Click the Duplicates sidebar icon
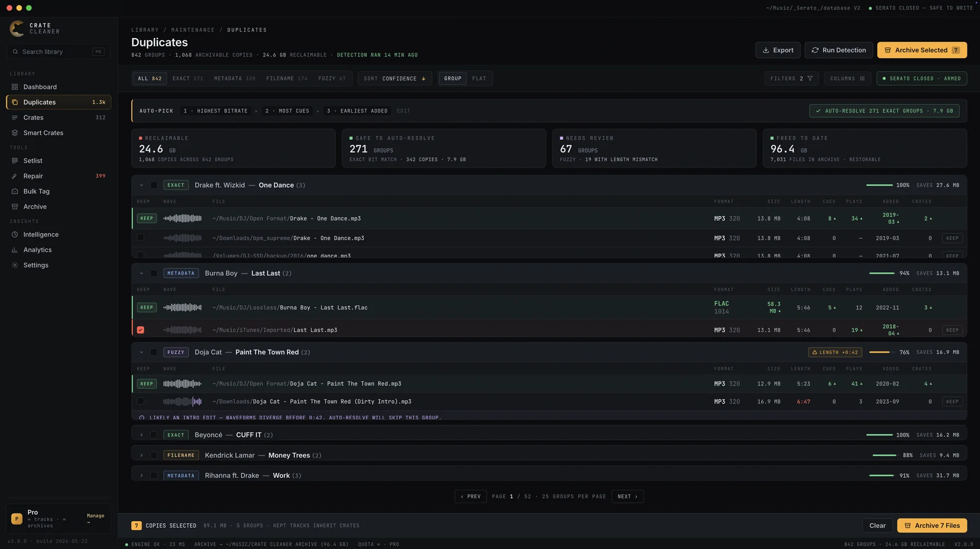 pyautogui.click(x=15, y=102)
